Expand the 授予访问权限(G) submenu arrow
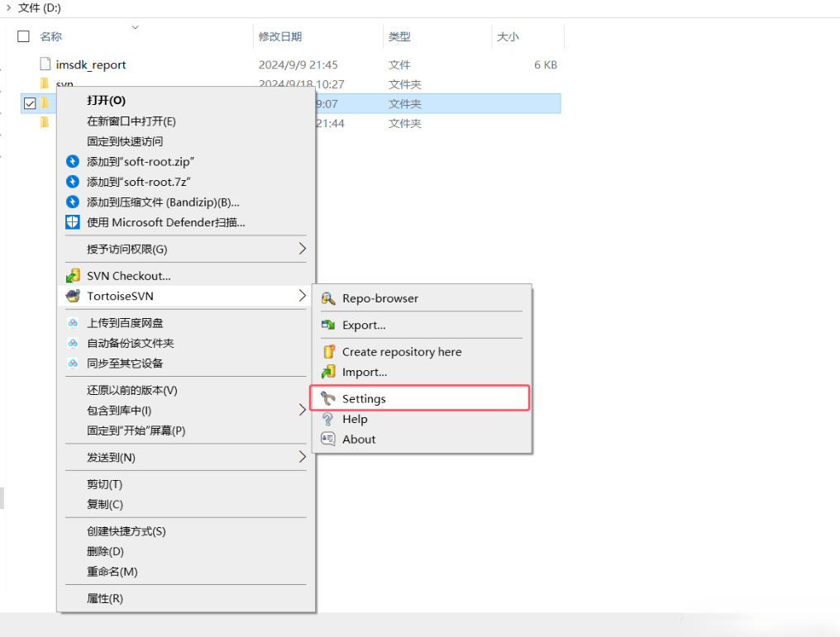The width and height of the screenshot is (840, 637). (302, 249)
